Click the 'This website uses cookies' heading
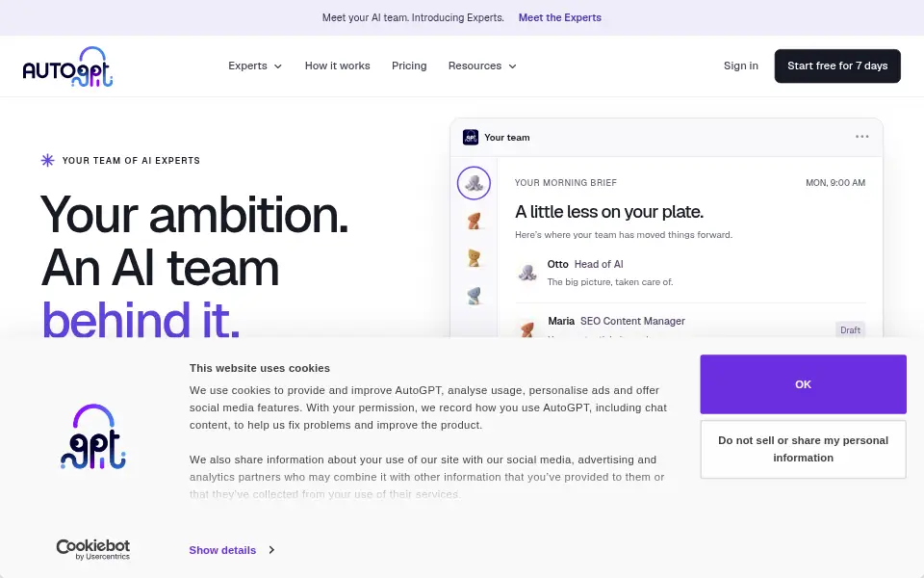 (259, 368)
